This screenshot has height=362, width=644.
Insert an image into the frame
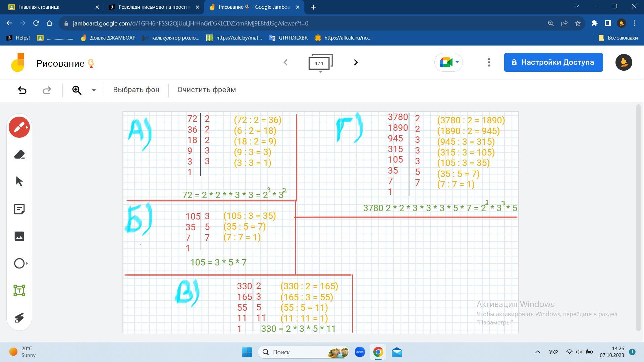(19, 236)
